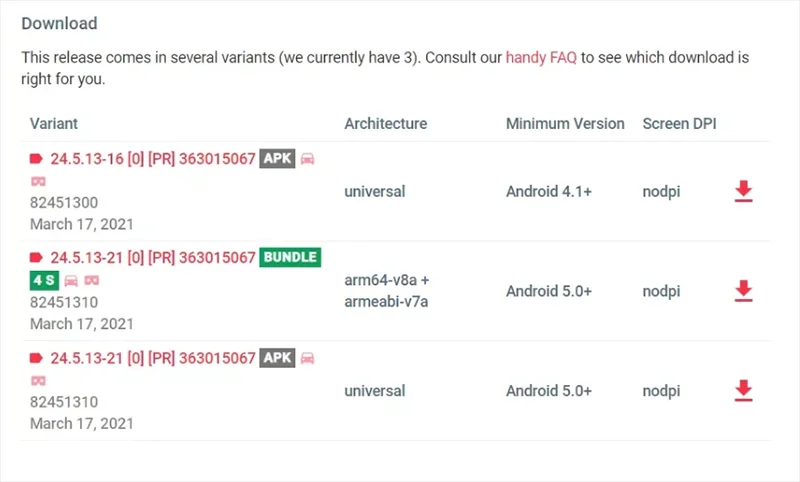Click the car icon in last APK row
Screen dimensions: 800x482
(x=307, y=358)
